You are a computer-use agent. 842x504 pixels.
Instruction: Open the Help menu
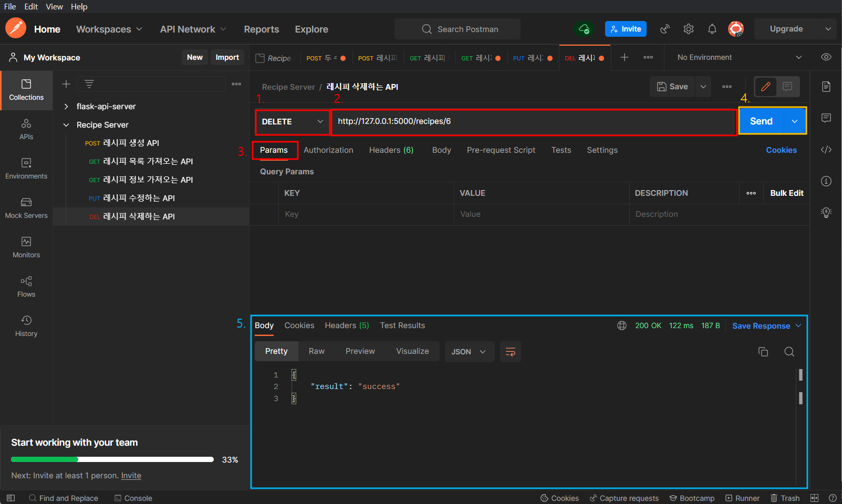click(79, 6)
